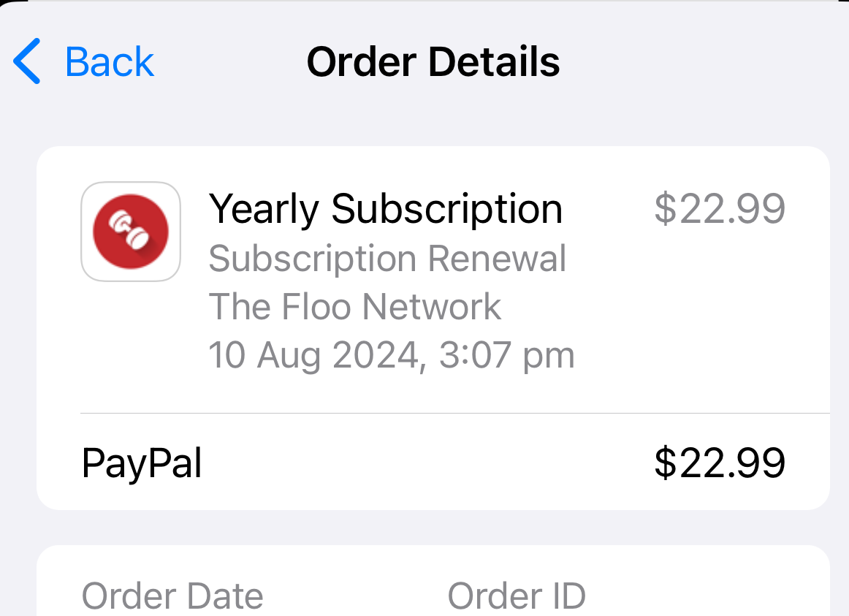Tap the 10 Aug 2024 purchase date
849x616 pixels.
312,355
